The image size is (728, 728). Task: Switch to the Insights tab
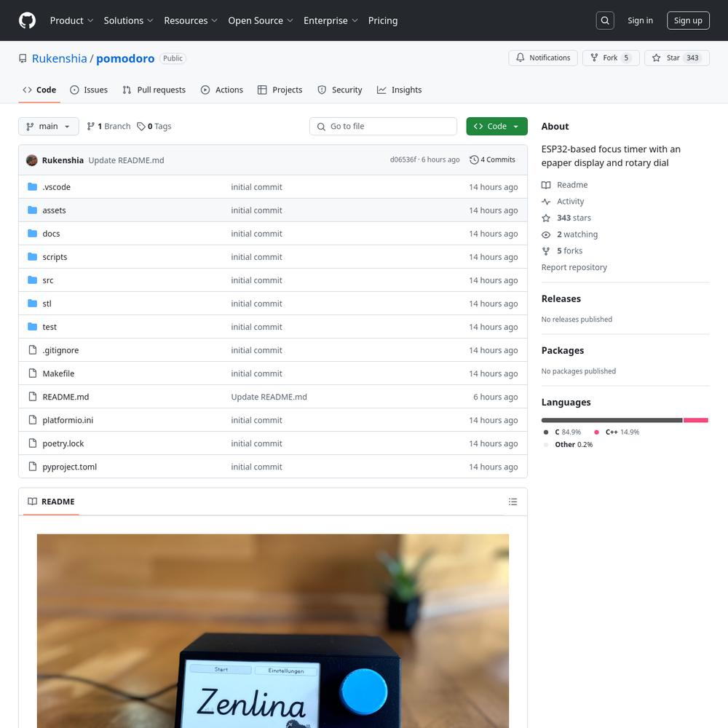click(399, 90)
